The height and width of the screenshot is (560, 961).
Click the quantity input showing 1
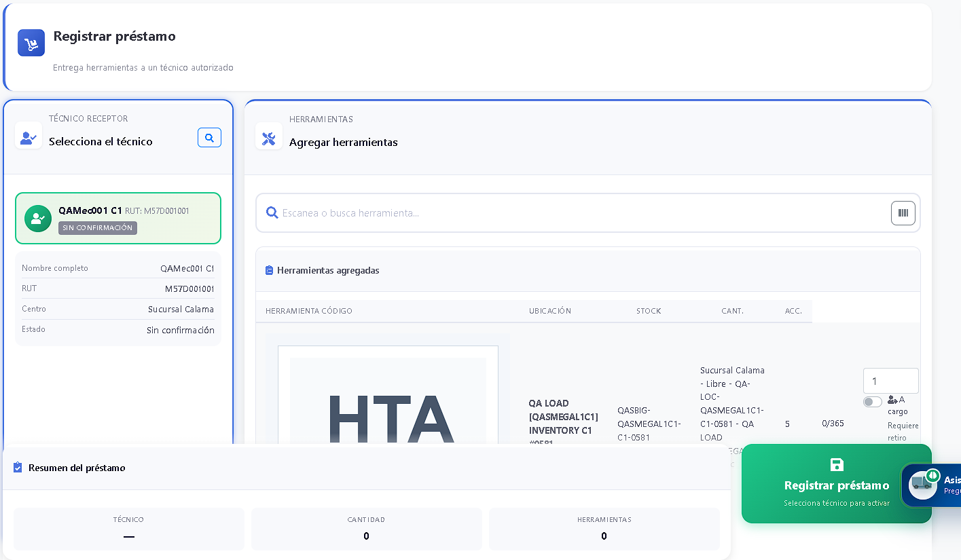click(890, 381)
